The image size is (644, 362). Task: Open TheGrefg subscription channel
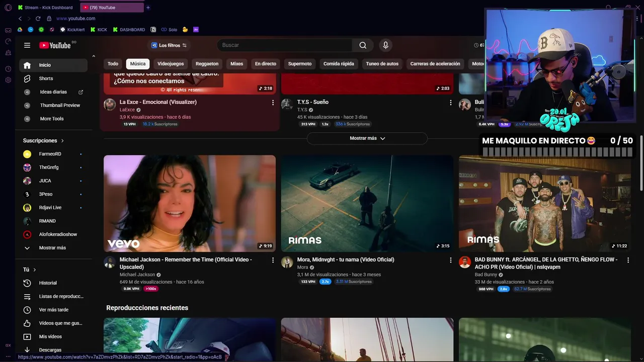(x=53, y=167)
